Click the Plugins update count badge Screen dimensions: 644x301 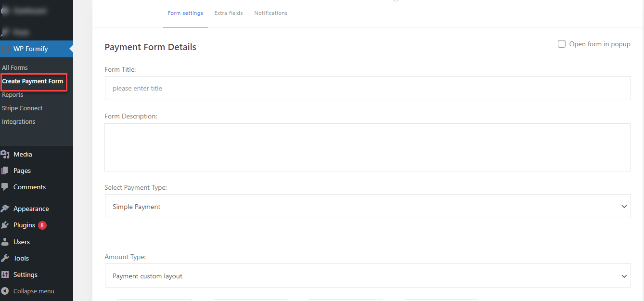click(x=42, y=225)
